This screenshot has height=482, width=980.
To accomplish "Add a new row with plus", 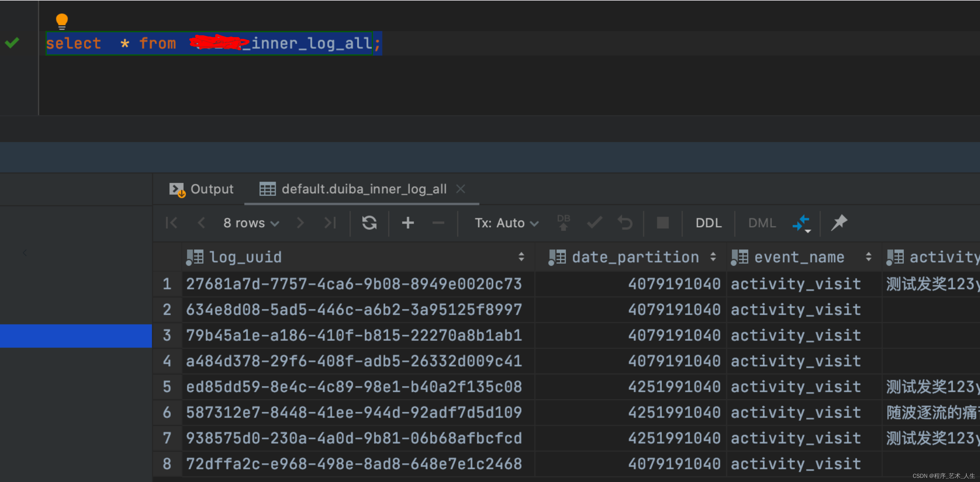I will (408, 223).
